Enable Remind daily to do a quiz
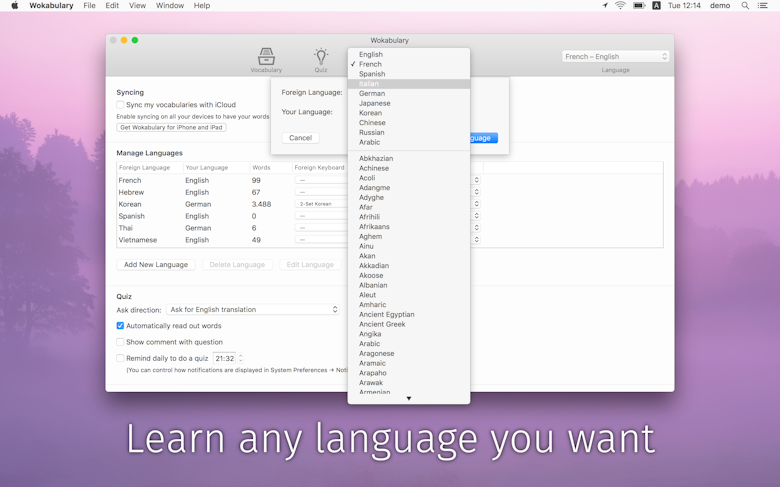Screen dimensions: 780x487 point(120,358)
